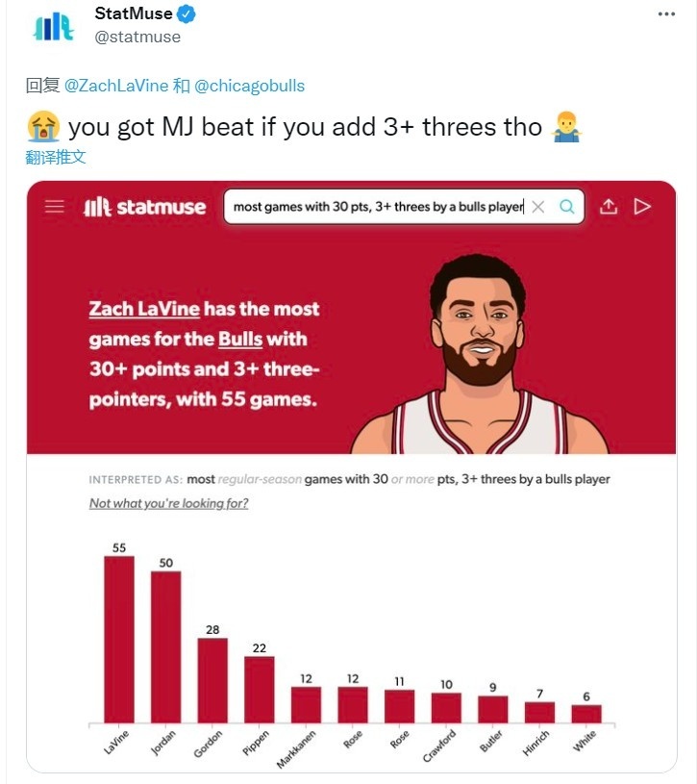Screen dimensions: 697x784
Task: Click the Zach LaVine illustrated portrait
Action: 480,354
